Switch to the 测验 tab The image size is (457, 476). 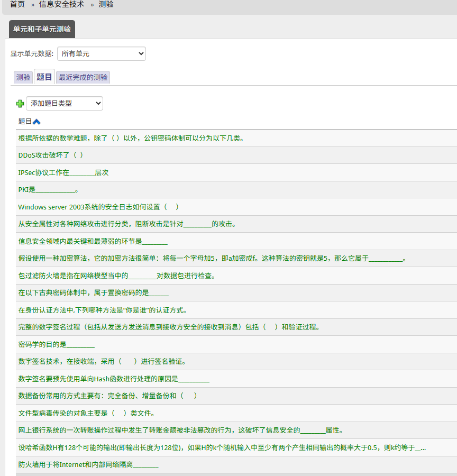pos(23,77)
